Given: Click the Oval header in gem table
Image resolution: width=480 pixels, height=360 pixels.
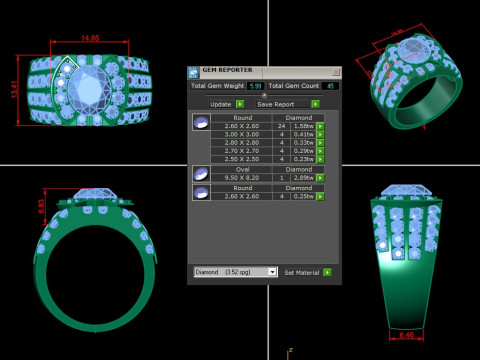Looking at the screenshot, I should point(243,169).
